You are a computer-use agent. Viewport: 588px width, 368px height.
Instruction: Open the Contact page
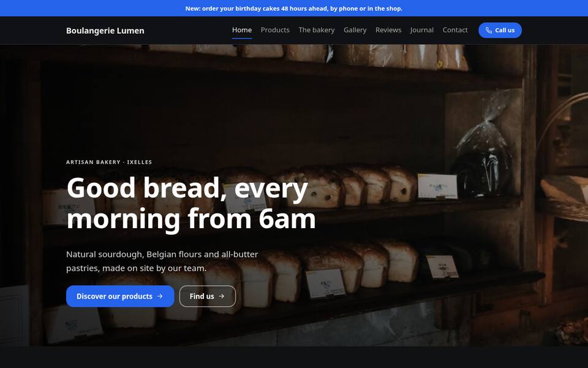(455, 30)
